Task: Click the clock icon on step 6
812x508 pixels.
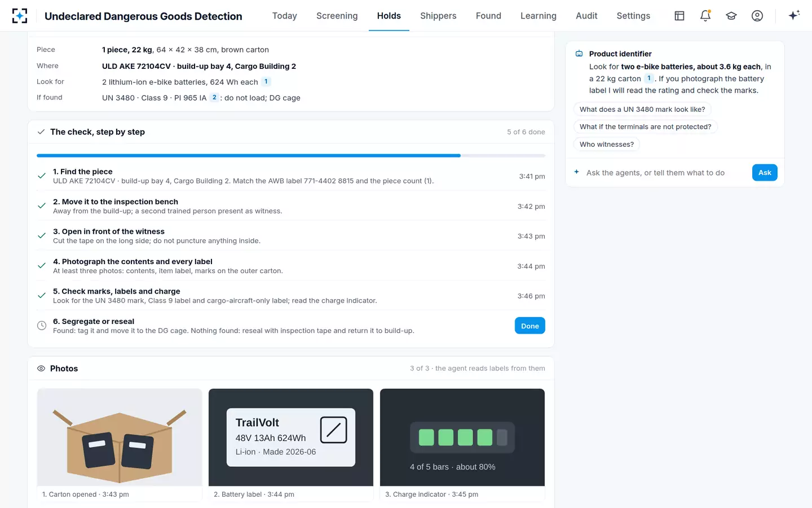Action: (42, 326)
